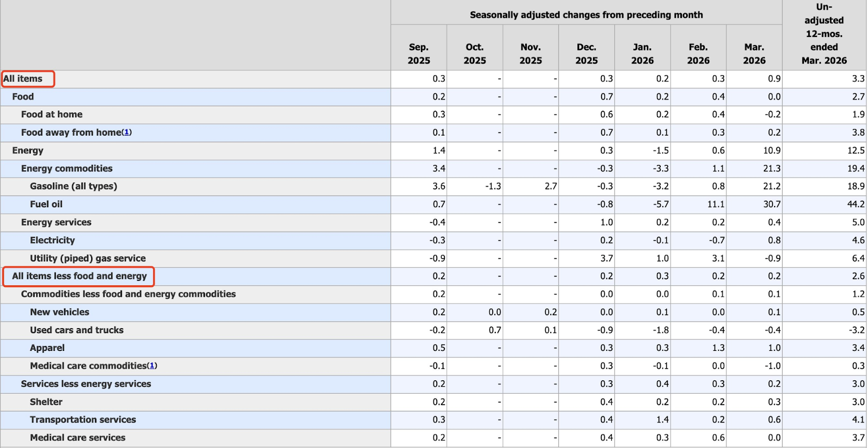868x448 pixels.
Task: Click "Seasonally adjusted changes from preceding month" header
Action: pos(586,15)
